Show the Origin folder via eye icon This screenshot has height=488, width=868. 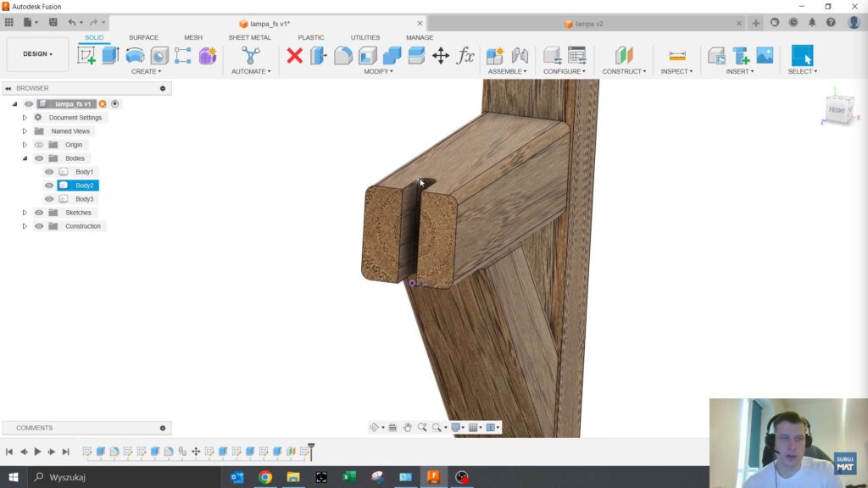[x=39, y=145]
